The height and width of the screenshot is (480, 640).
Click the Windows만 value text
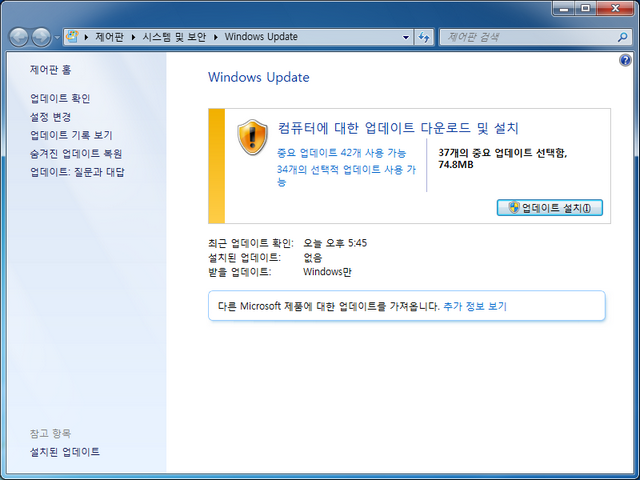coord(327,272)
